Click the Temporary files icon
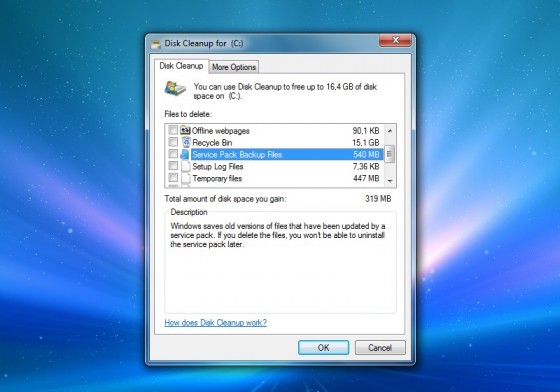 point(185,178)
